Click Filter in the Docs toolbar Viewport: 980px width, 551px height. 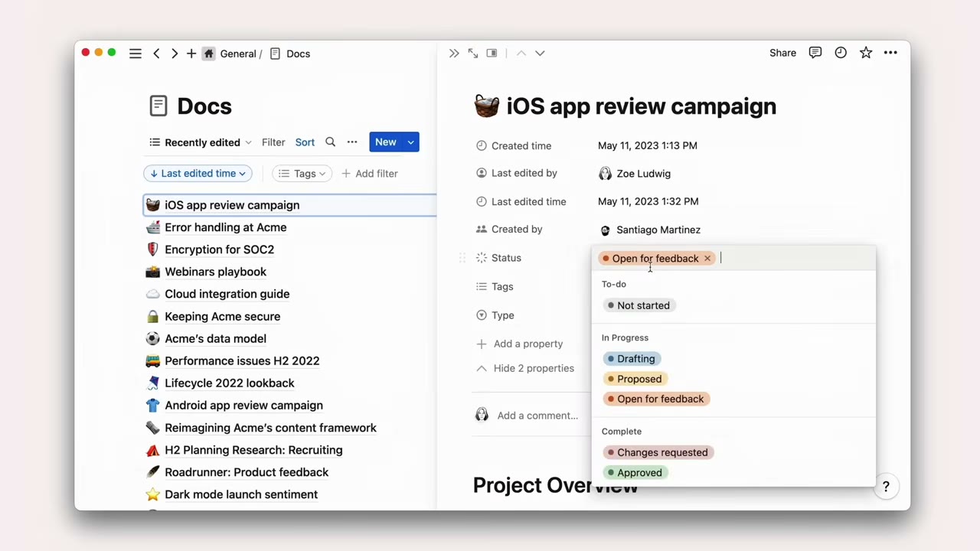273,142
